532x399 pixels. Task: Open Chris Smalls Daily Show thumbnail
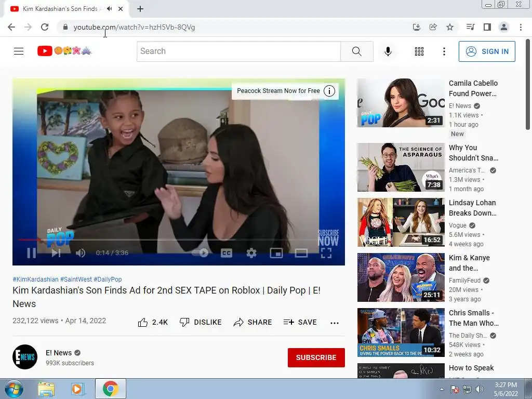point(401,332)
